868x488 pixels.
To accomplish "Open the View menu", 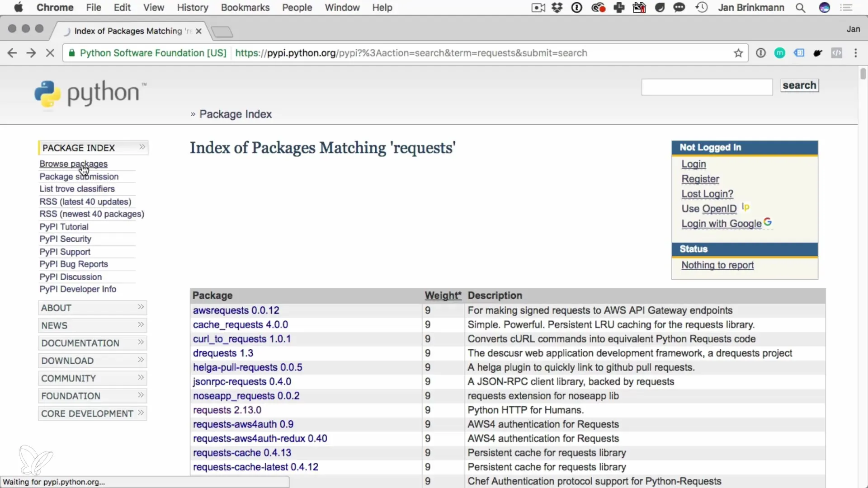I will tap(154, 8).
